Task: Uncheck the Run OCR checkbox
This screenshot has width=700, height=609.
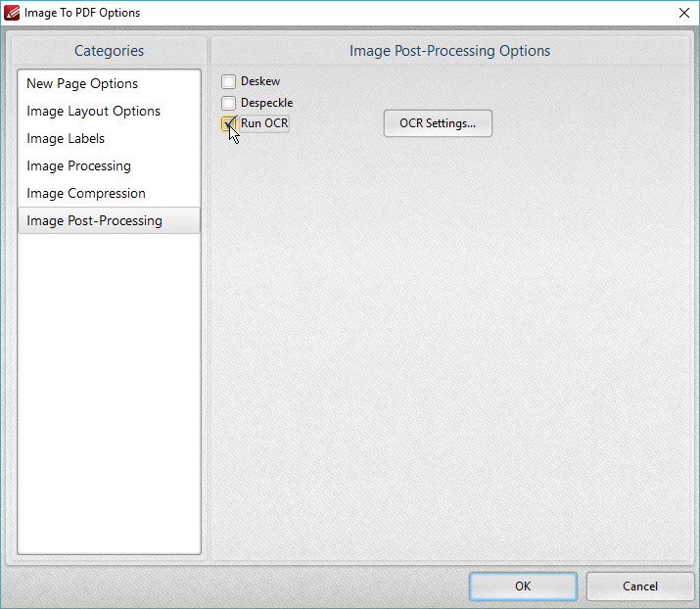Action: click(x=228, y=123)
